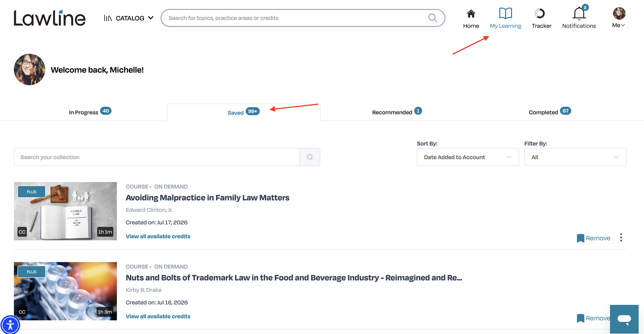Click the PLUS badge on Family Law thumbnail
This screenshot has width=644, height=334.
[x=32, y=192]
